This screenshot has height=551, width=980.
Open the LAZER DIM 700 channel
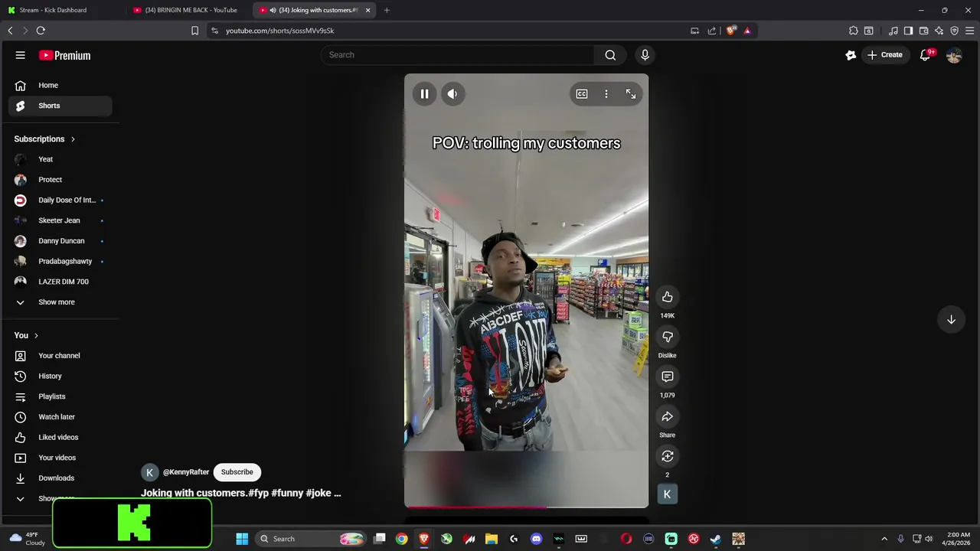click(60, 282)
